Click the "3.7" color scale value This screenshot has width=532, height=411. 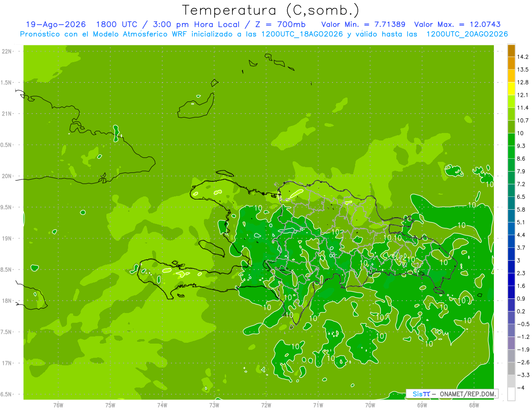[x=521, y=248]
